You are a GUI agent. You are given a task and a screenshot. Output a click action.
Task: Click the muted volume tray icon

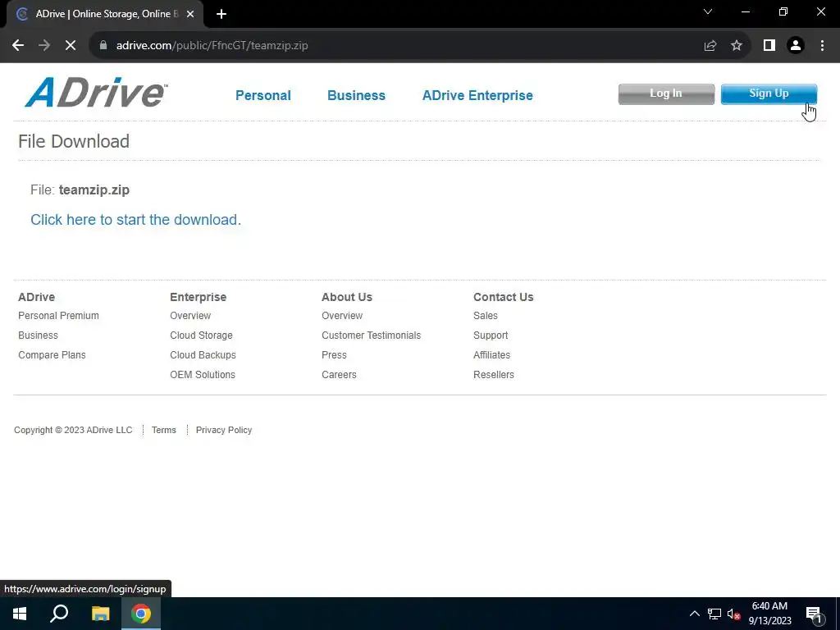coord(733,614)
